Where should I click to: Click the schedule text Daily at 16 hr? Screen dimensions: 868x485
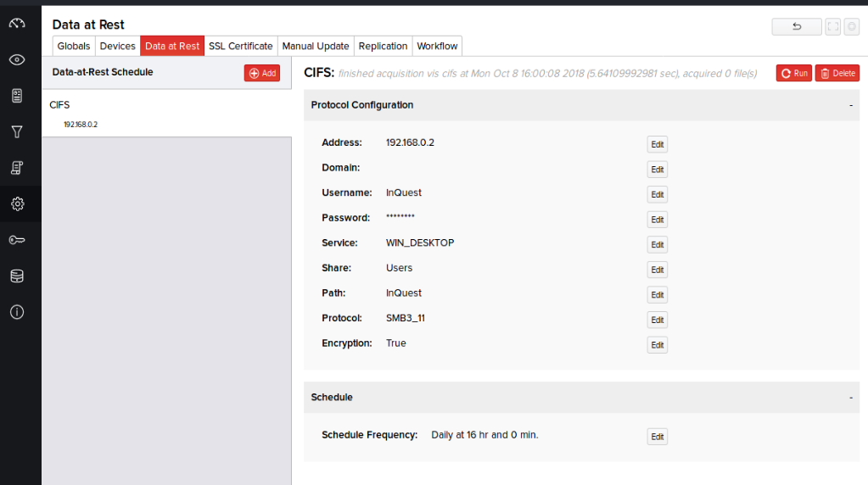pos(485,435)
